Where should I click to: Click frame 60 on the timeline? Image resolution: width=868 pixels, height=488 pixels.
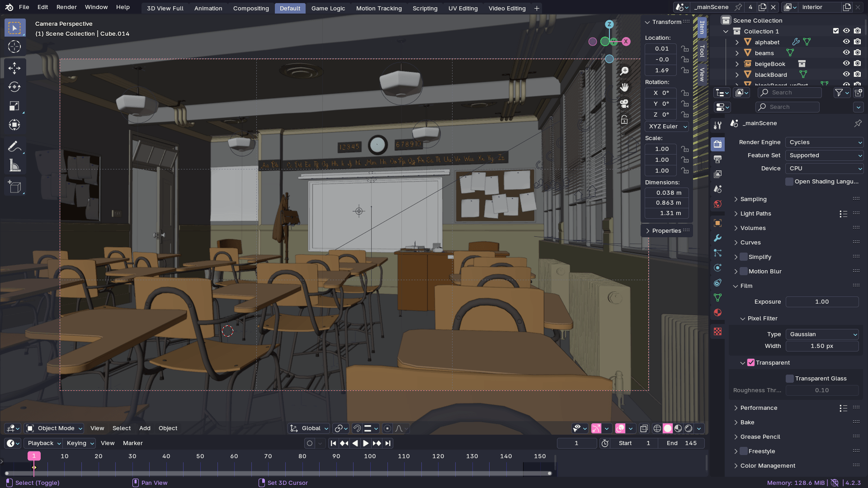234,456
